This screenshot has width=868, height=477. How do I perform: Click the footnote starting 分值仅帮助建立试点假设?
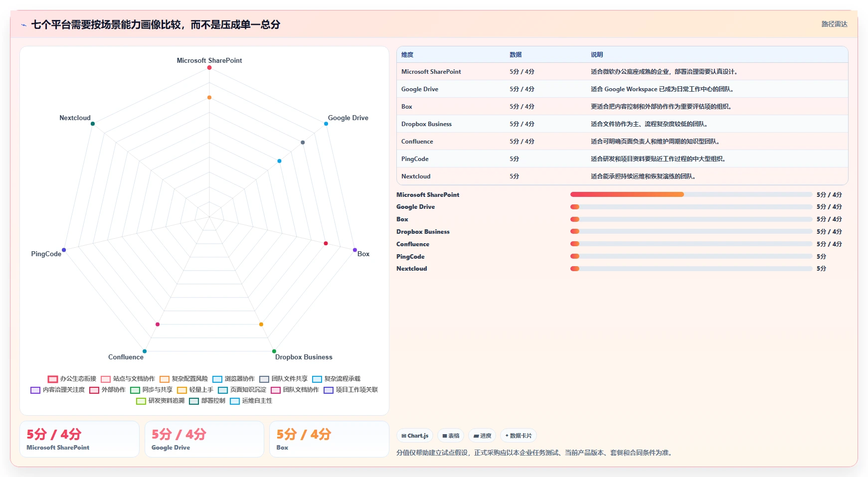point(535,453)
